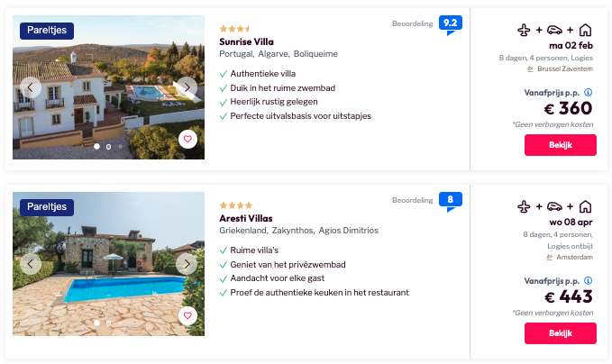Select the first carousel dot on Aresti Villas photo
Viewport: 612px width, 364px height.
(96, 323)
